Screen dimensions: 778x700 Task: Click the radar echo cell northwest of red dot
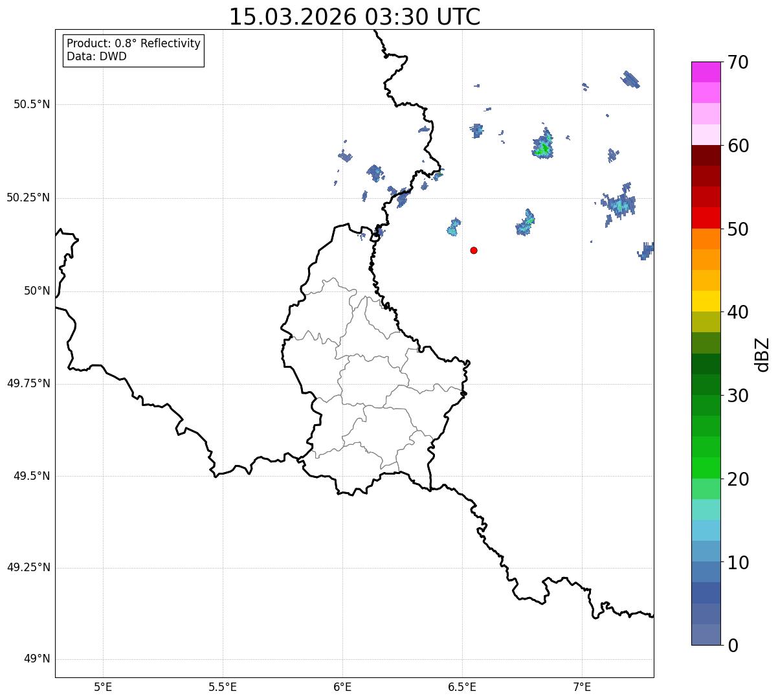(x=454, y=227)
